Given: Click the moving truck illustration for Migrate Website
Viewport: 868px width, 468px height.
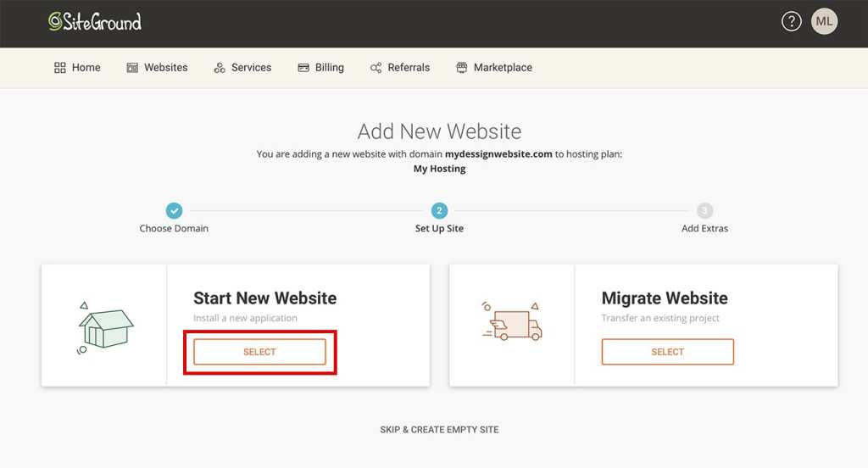Looking at the screenshot, I should point(512,321).
